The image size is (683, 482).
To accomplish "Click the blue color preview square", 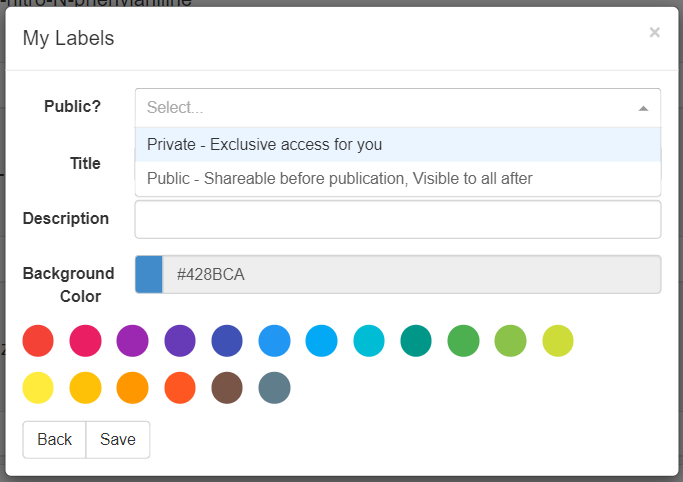I will (149, 275).
